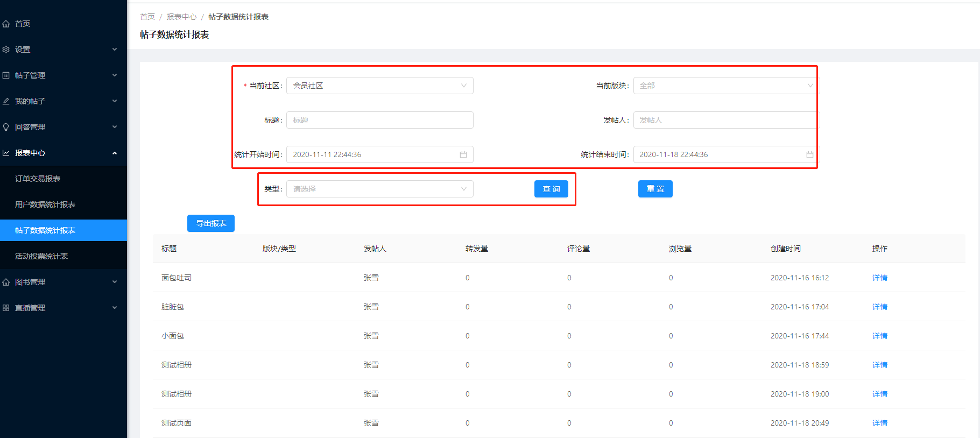Click the 转发量 column header

tap(477, 249)
